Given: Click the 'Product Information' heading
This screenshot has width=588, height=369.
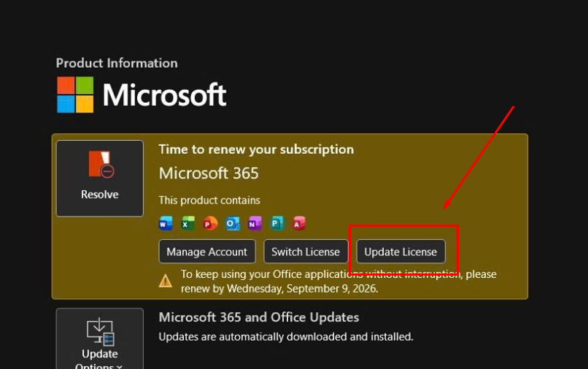Looking at the screenshot, I should 117,63.
